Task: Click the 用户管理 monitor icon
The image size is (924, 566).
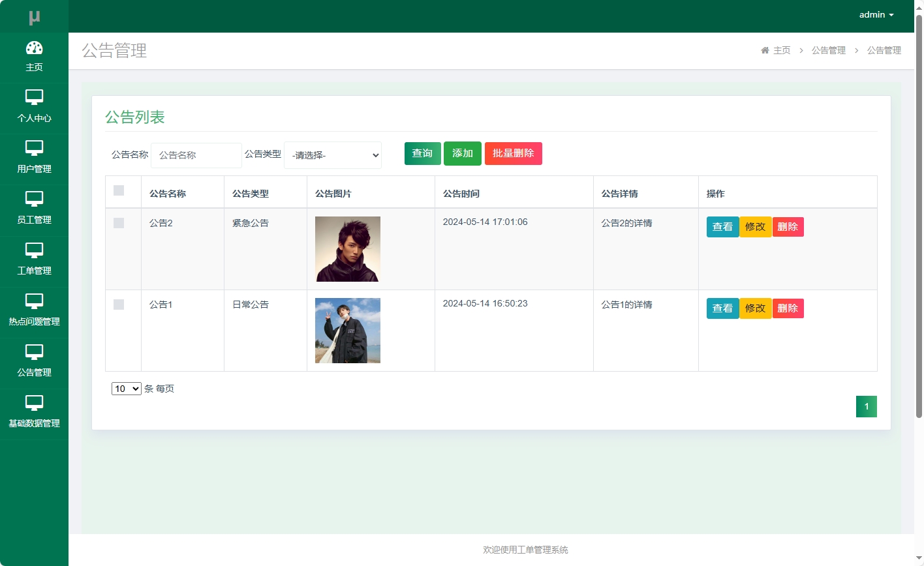Action: pos(34,149)
